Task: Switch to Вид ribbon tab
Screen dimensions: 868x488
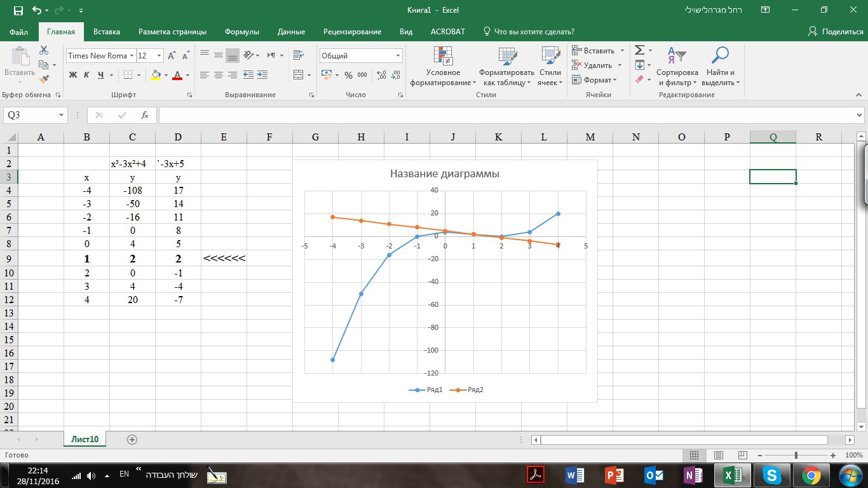Action: pos(406,31)
